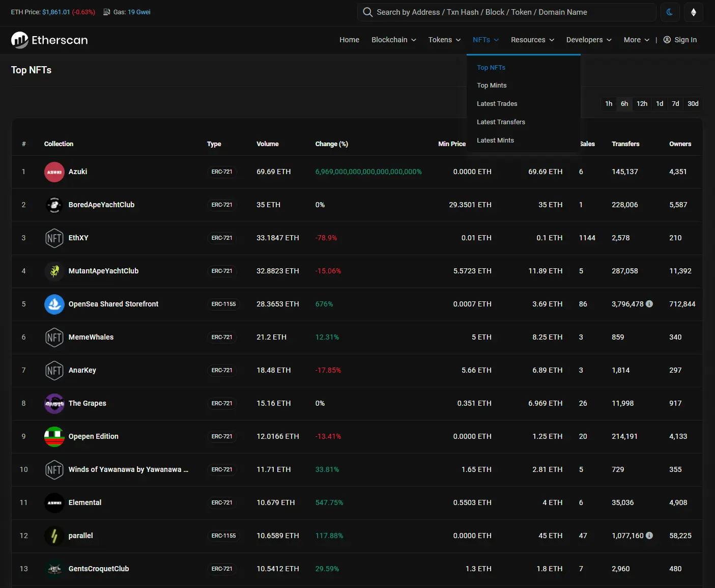Image resolution: width=715 pixels, height=588 pixels.
Task: Select the 12h time range
Action: click(x=642, y=104)
